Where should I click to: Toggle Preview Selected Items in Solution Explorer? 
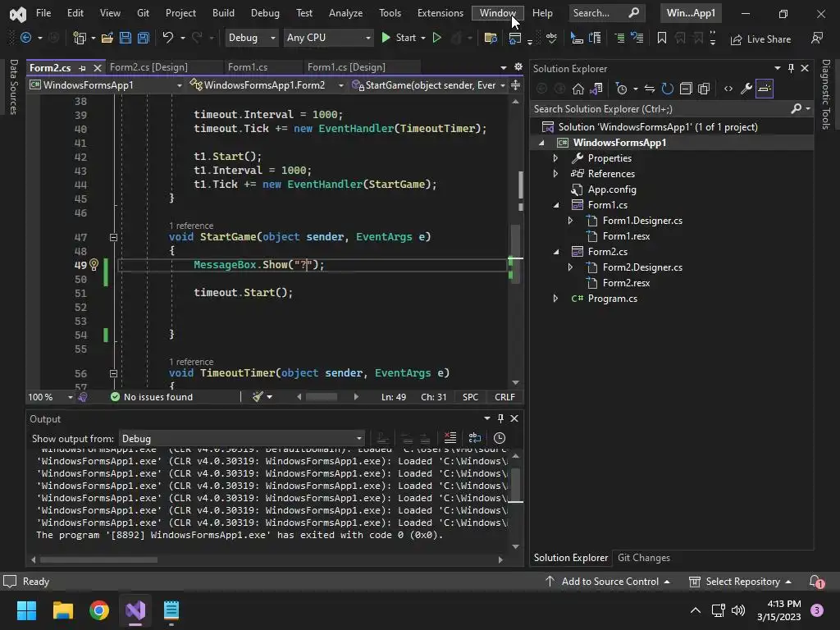[x=765, y=89]
